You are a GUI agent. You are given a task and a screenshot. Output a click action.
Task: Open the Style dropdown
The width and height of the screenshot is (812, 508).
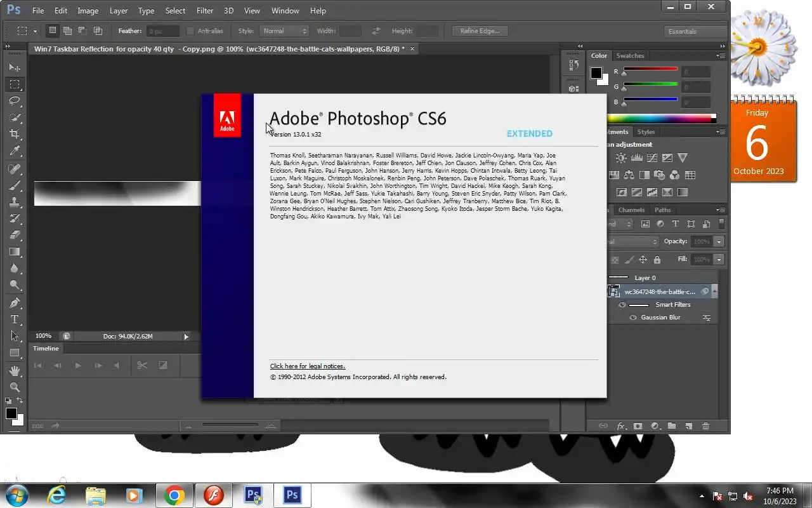tap(284, 30)
